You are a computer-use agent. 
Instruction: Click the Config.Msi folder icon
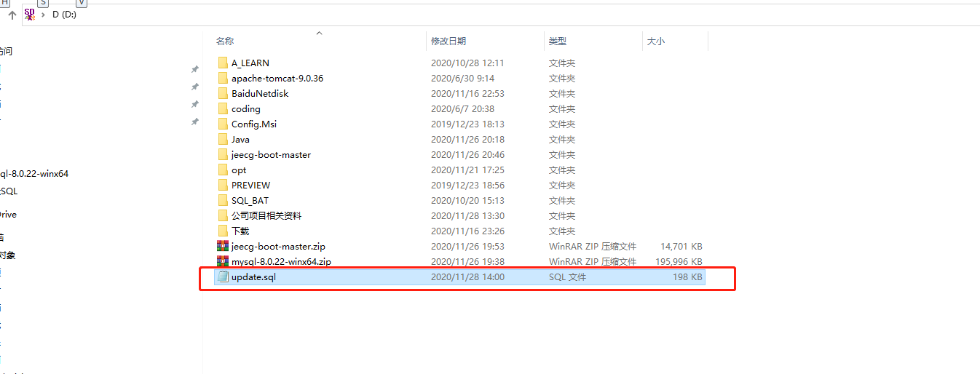pos(223,124)
